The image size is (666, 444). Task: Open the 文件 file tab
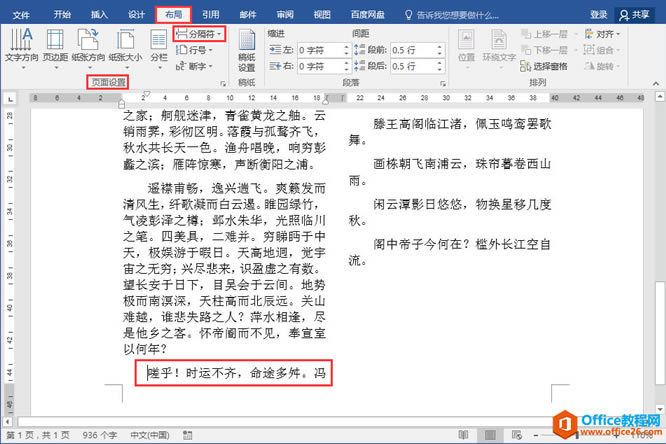(x=21, y=15)
